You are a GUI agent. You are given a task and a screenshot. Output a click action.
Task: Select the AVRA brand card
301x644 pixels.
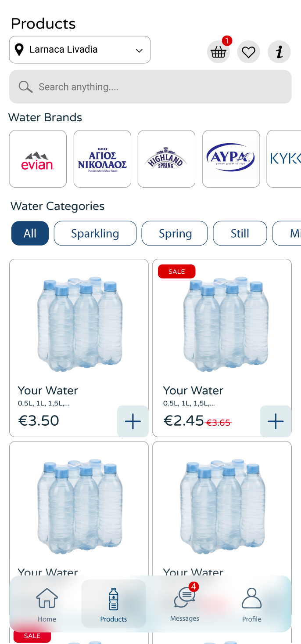pyautogui.click(x=231, y=159)
